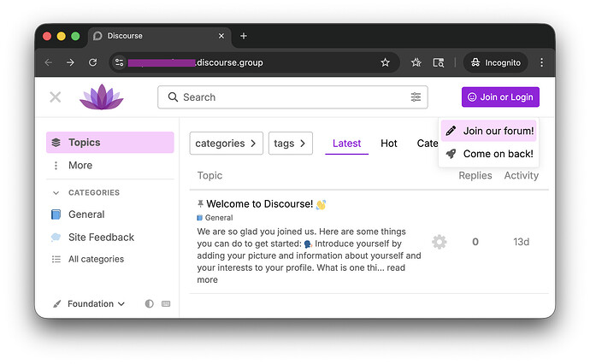This screenshot has height=364, width=590.
Task: Click the Incognito indicator
Action: tap(496, 62)
